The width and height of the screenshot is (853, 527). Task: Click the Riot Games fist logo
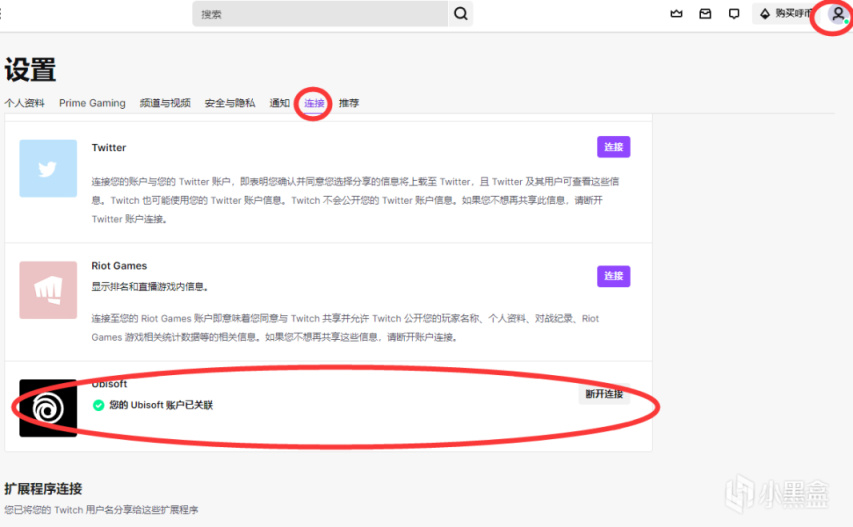pyautogui.click(x=48, y=290)
